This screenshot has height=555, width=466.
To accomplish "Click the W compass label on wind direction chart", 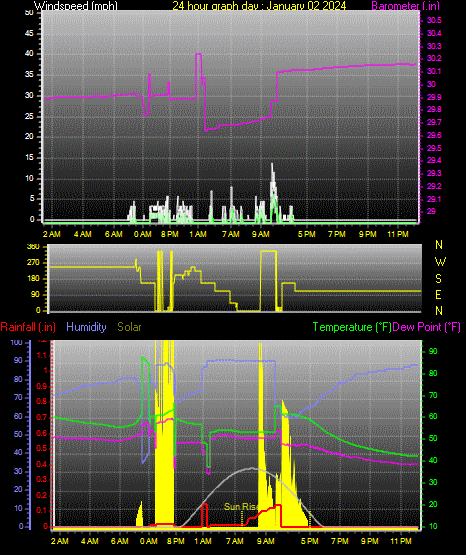I will tap(440, 262).
